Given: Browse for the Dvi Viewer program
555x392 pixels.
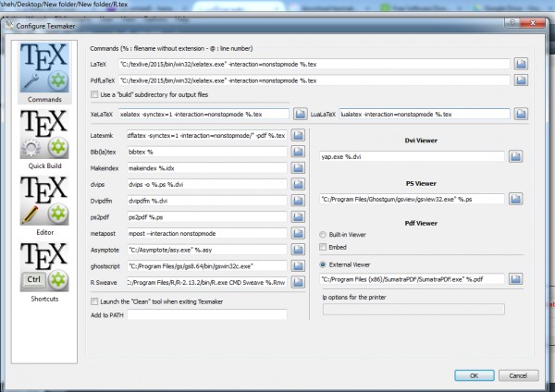Looking at the screenshot, I should click(x=521, y=156).
